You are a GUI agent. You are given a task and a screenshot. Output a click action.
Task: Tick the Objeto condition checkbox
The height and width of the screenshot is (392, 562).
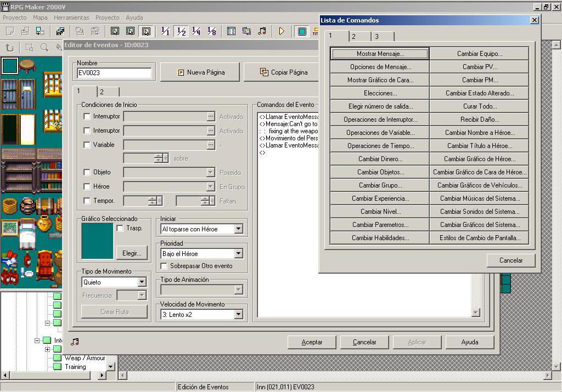click(87, 172)
